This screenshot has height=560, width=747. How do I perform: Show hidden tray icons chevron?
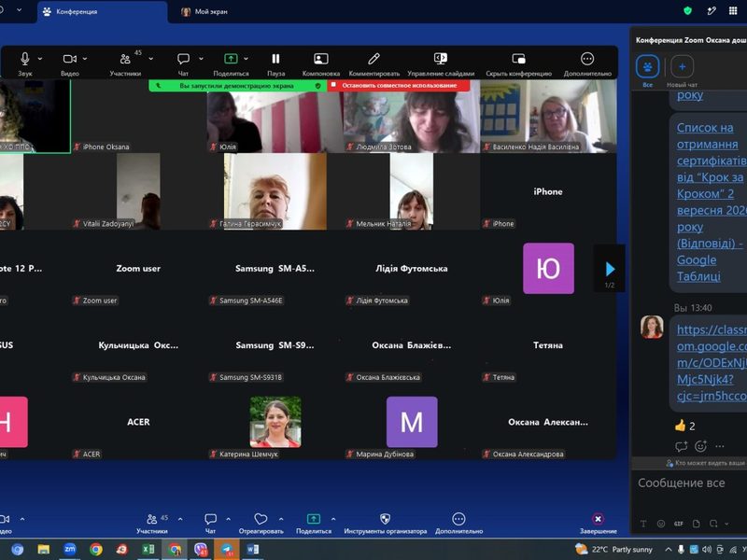(x=669, y=550)
